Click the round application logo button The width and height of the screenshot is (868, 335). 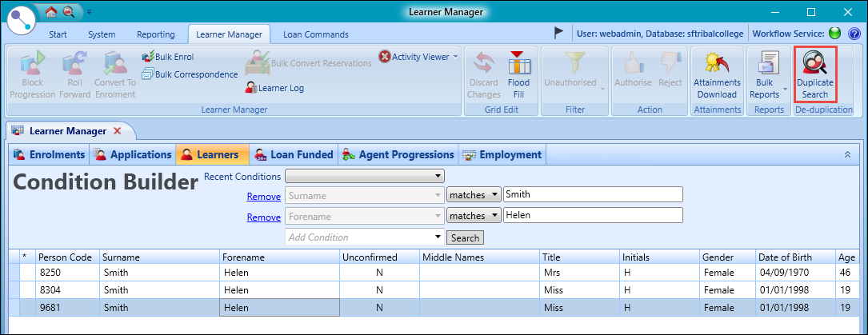(x=21, y=21)
